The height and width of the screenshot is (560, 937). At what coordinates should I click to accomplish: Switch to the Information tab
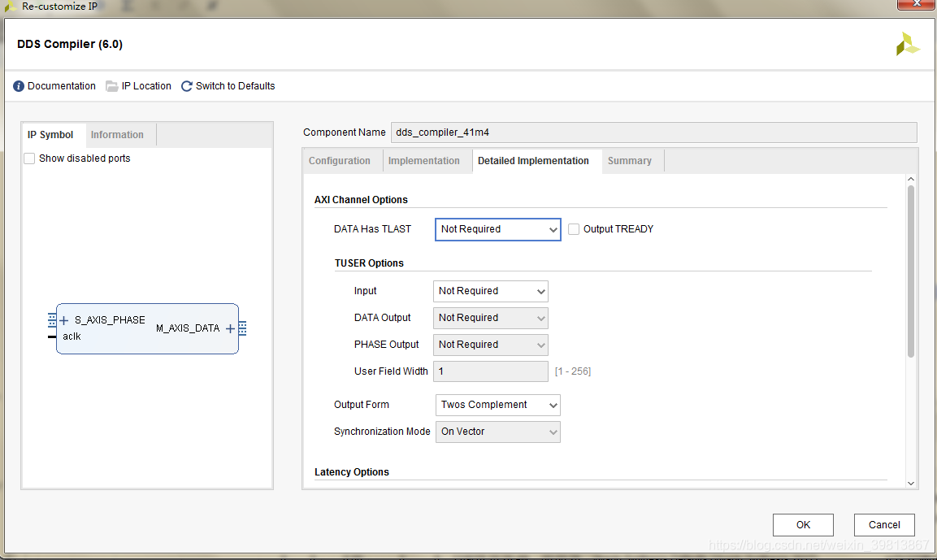(117, 134)
